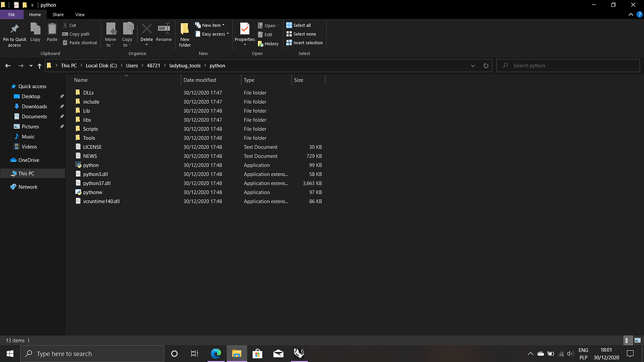Go up one folder level
This screenshot has height=362, width=644.
pos(40,65)
